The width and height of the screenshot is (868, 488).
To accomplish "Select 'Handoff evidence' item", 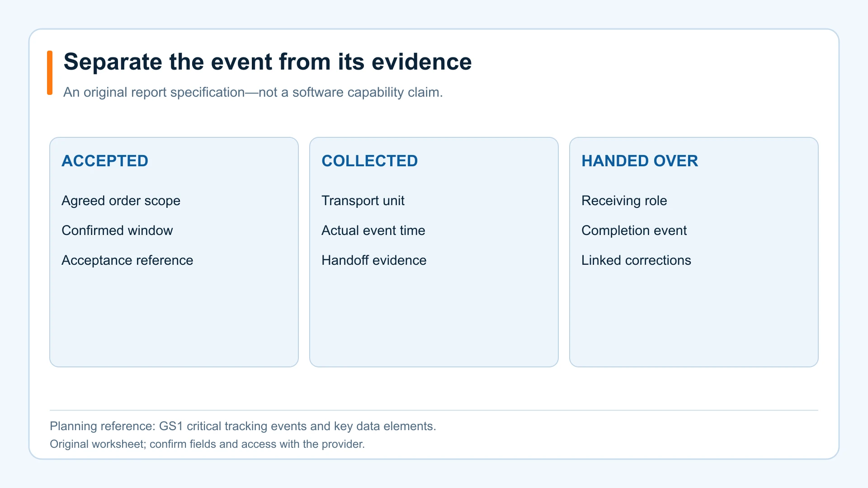I will [x=373, y=260].
